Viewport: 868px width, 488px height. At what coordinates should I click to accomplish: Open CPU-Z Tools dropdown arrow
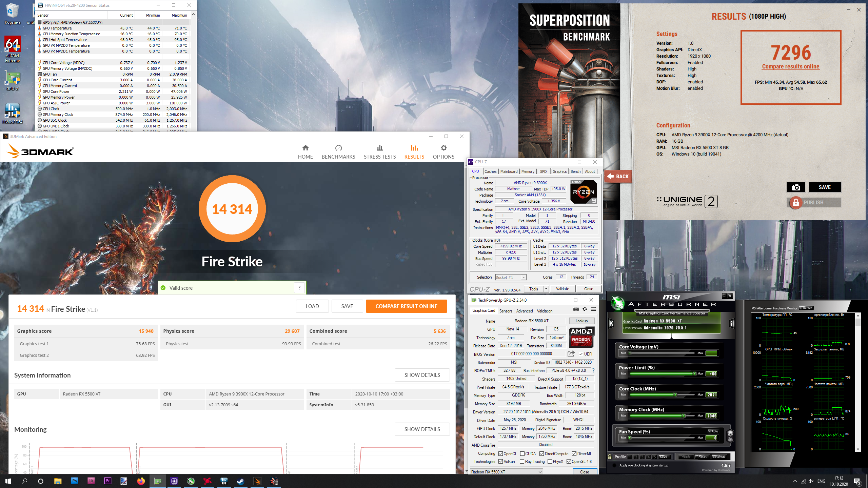[546, 289]
